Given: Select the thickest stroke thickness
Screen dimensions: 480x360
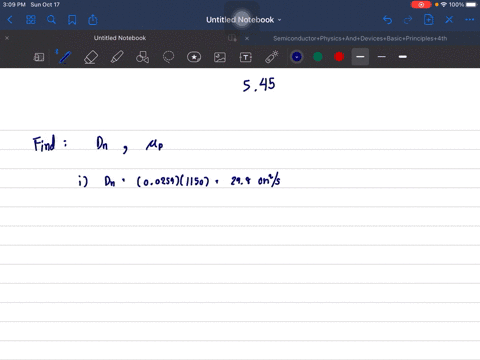Looking at the screenshot, I should coord(403,57).
